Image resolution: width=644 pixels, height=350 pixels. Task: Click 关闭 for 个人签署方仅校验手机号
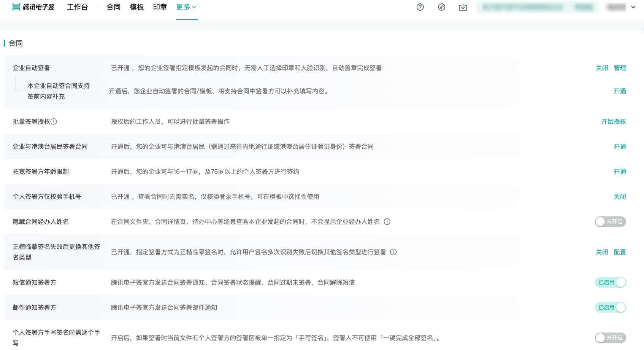pyautogui.click(x=620, y=197)
